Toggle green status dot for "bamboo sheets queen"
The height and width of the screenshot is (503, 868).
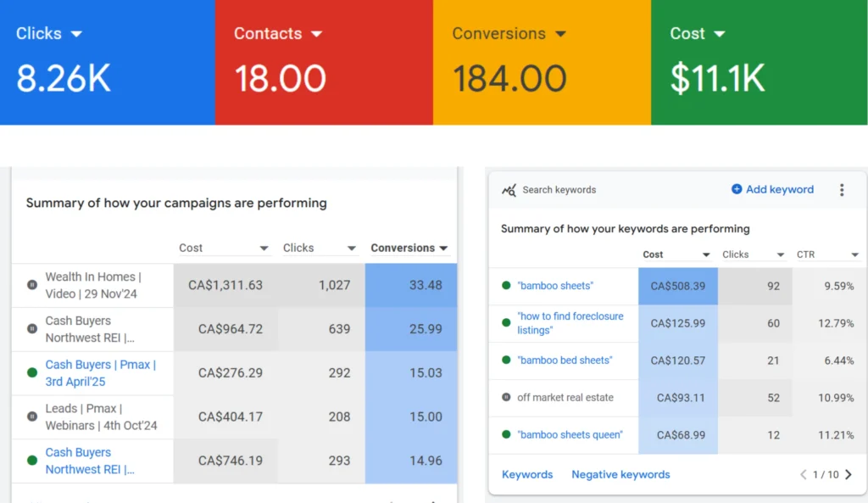point(506,434)
